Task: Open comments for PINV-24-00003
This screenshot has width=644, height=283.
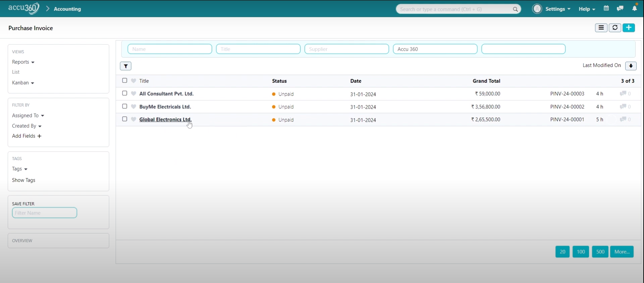Action: pyautogui.click(x=625, y=94)
